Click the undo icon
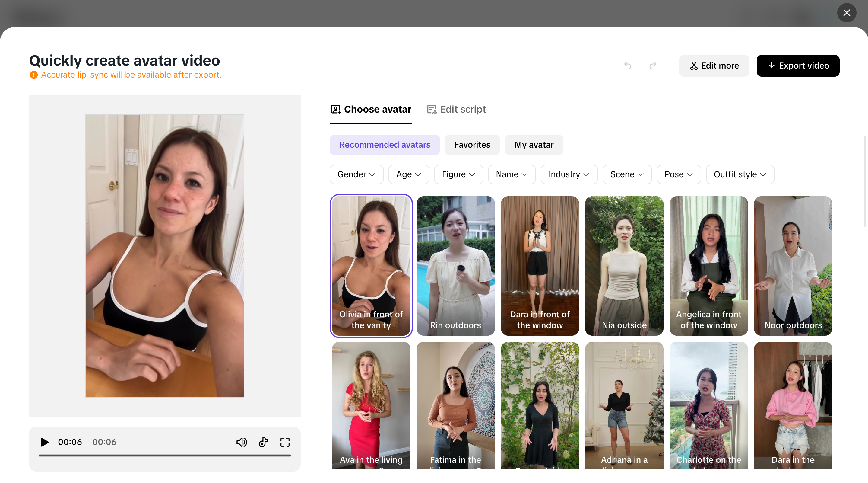Image resolution: width=868 pixels, height=483 pixels. 628,66
